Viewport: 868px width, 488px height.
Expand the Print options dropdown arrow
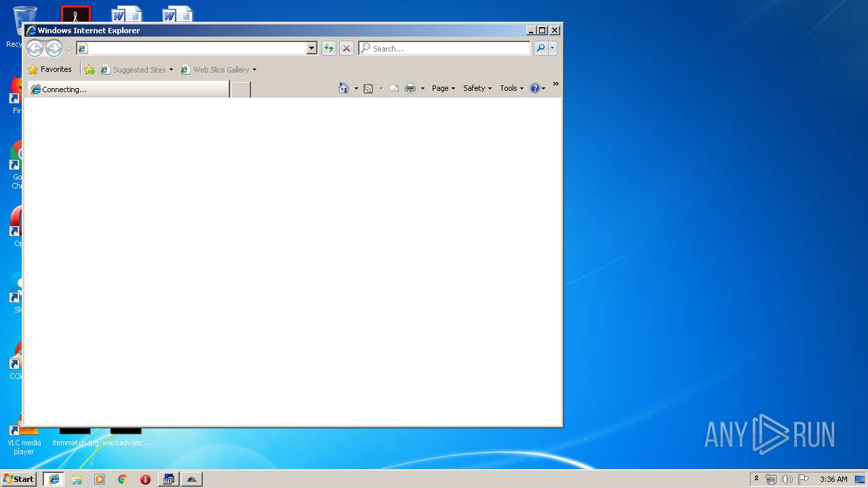422,88
